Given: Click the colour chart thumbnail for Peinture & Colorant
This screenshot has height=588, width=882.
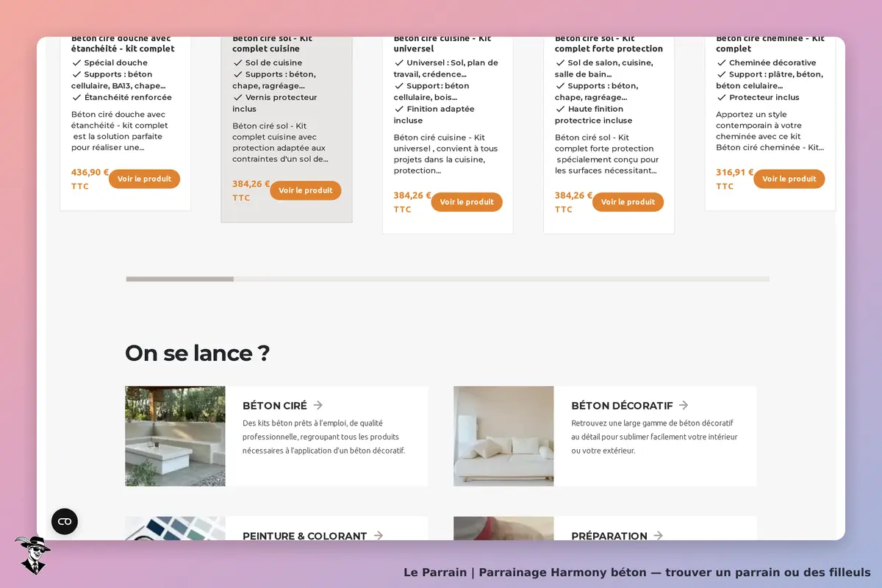Looking at the screenshot, I should [175, 528].
